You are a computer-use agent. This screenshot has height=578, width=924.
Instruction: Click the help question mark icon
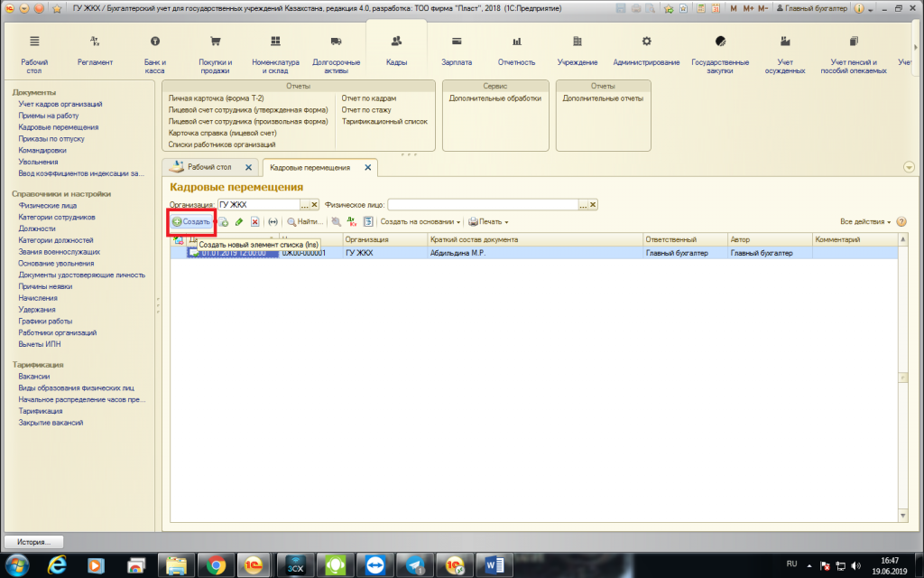coord(901,221)
